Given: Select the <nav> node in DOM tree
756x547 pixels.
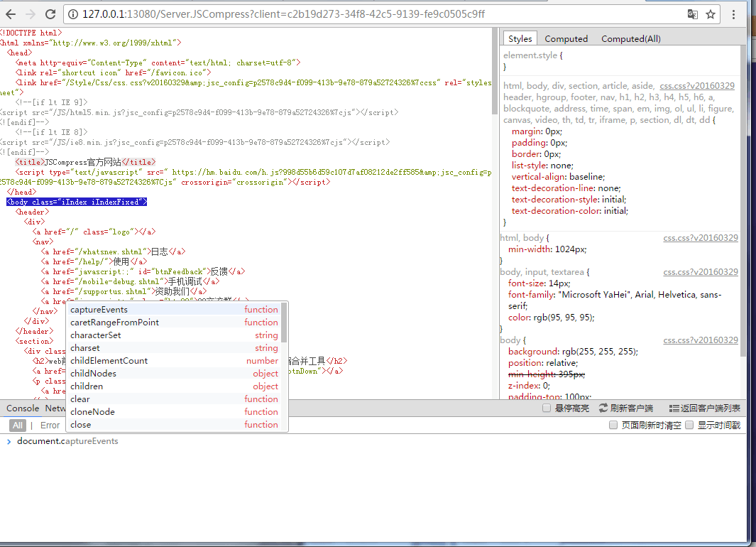Looking at the screenshot, I should (x=43, y=242).
